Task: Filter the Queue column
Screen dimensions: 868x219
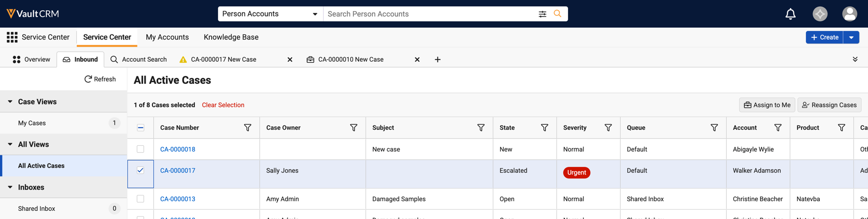Action: (x=714, y=128)
